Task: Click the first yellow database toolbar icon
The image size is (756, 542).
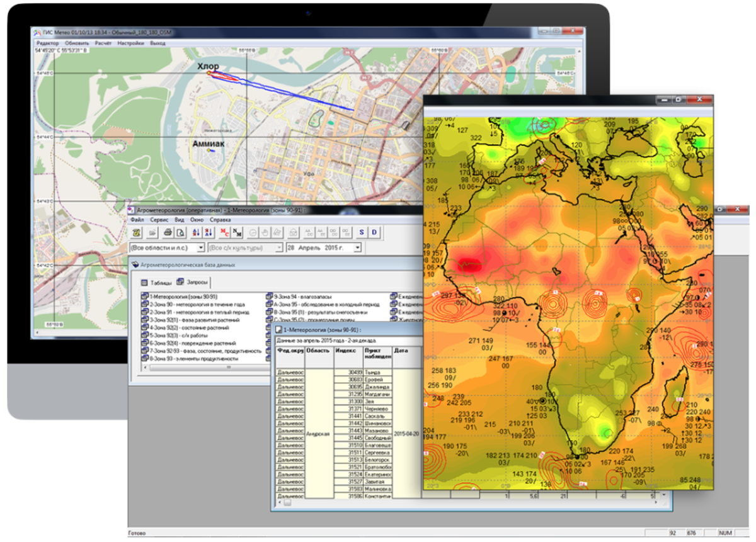Action: (x=135, y=233)
